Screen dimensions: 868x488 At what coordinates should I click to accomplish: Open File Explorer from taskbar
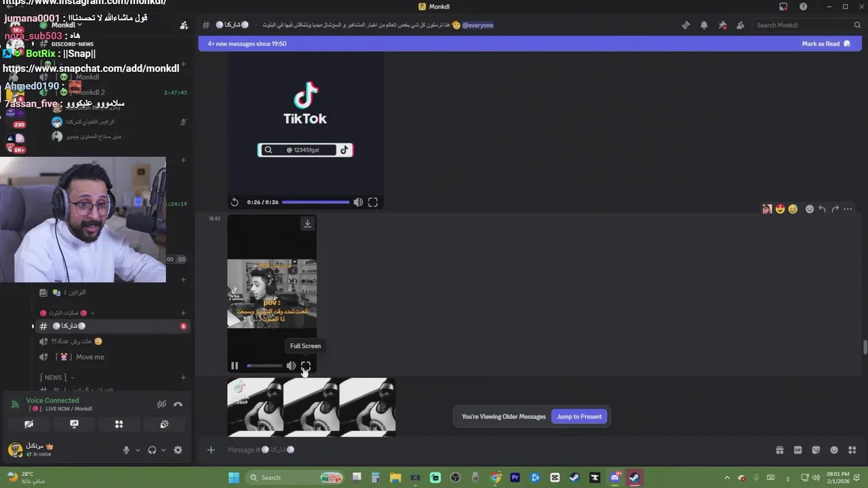tap(395, 478)
